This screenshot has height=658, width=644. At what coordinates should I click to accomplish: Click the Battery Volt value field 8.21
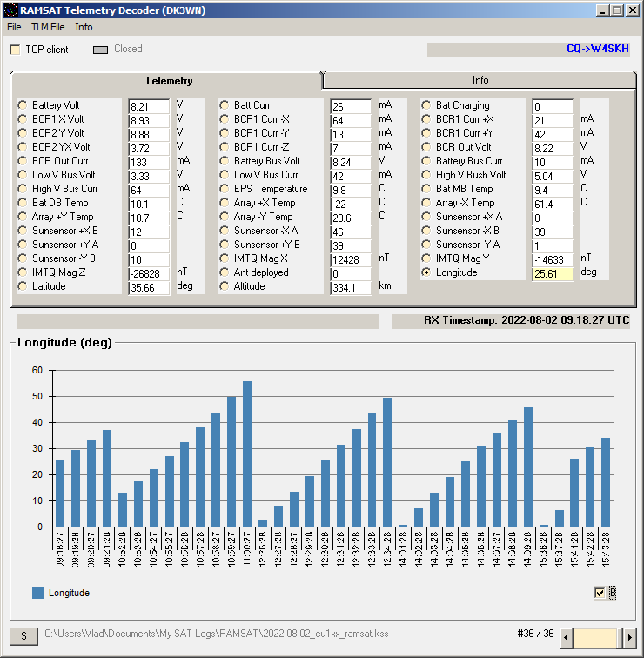tap(149, 106)
